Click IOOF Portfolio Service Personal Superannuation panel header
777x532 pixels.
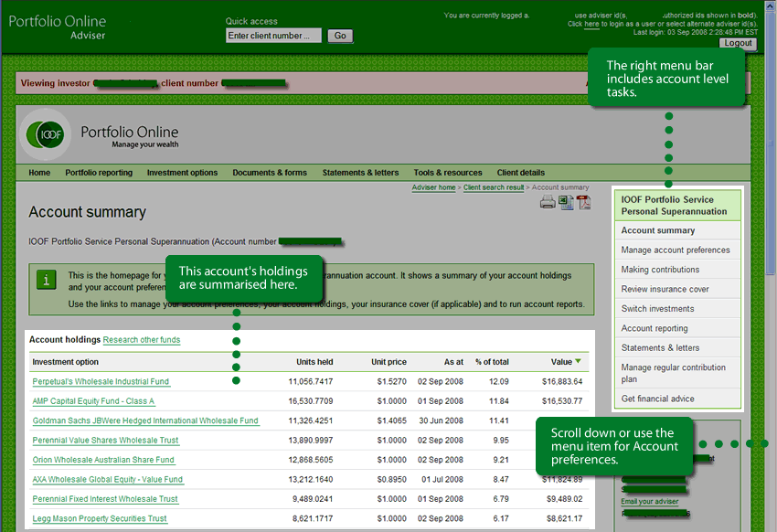click(x=677, y=206)
